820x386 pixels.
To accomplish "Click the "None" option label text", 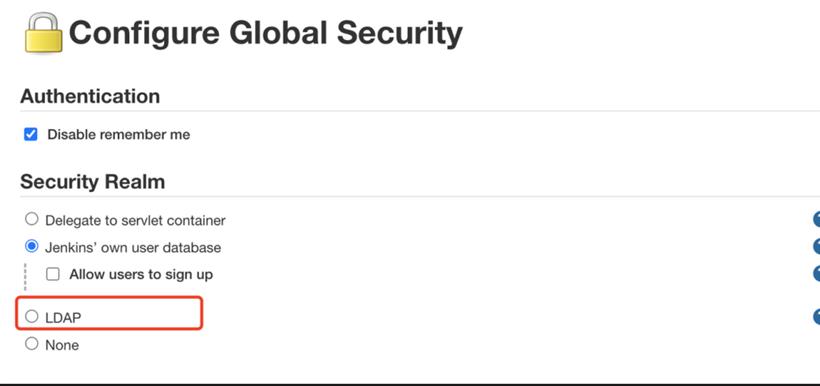I will 62,345.
